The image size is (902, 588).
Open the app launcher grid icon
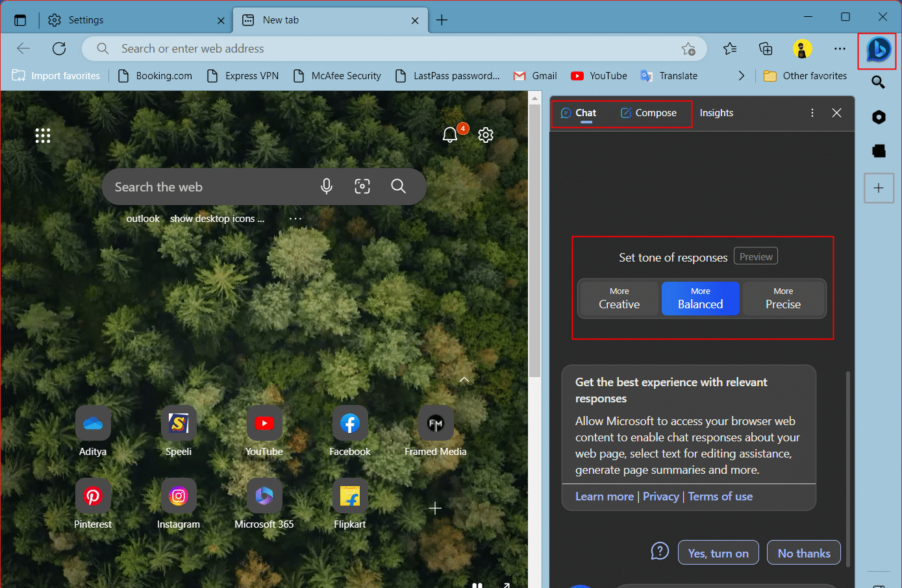coord(43,135)
